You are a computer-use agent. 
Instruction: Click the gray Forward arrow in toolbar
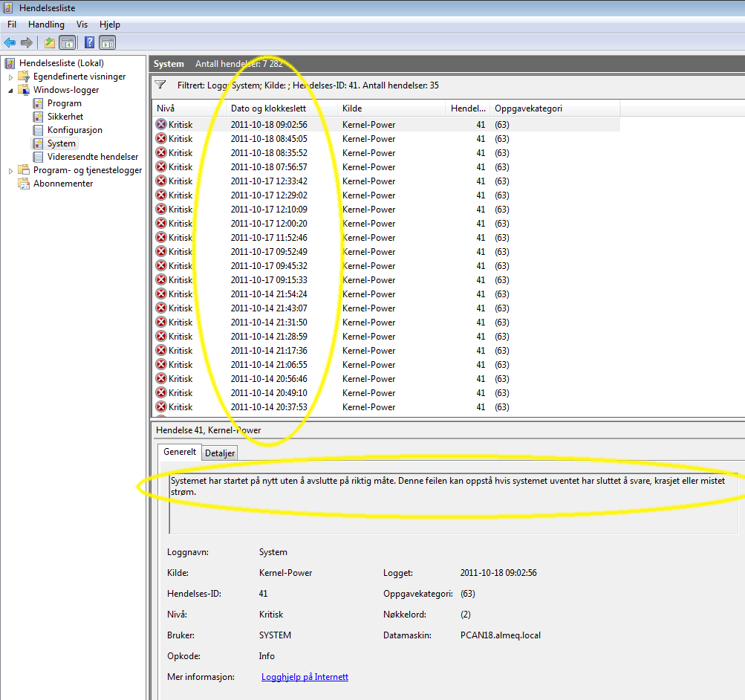point(27,42)
